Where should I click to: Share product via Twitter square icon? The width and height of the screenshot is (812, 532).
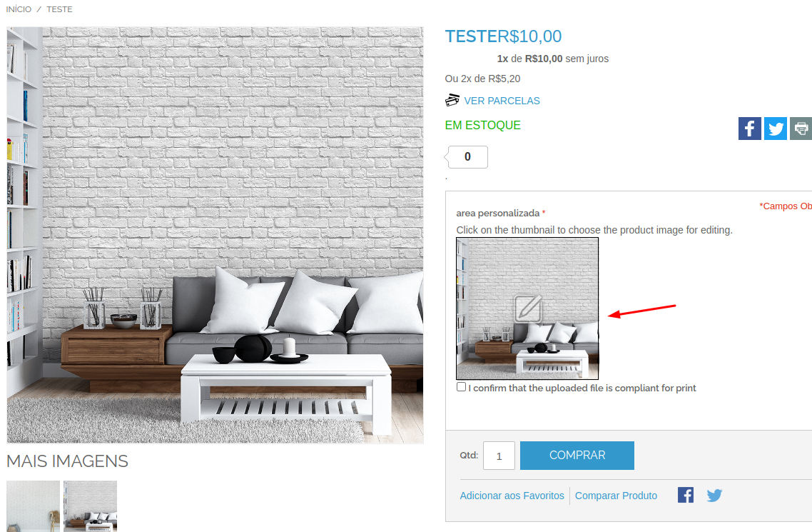tap(775, 129)
